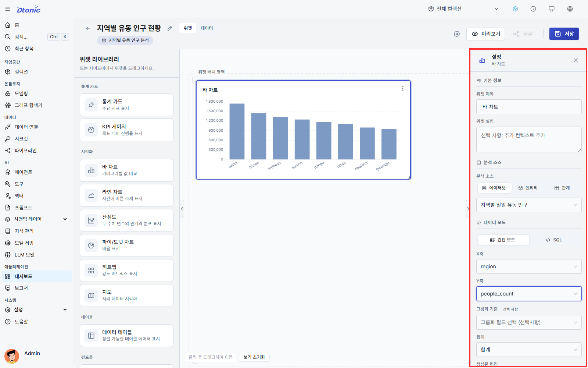Open the bar chart widget's three-dot menu
This screenshot has height=368, width=588.
click(403, 89)
